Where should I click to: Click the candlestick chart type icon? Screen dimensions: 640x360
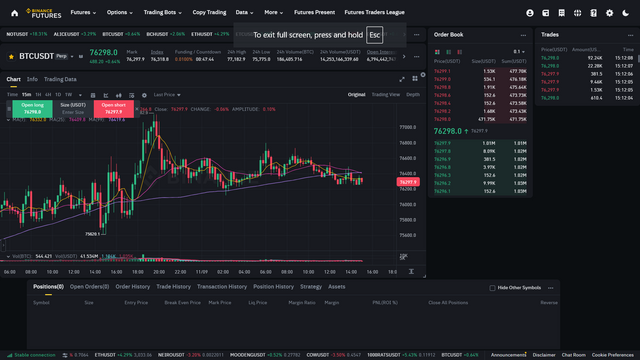[x=118, y=95]
